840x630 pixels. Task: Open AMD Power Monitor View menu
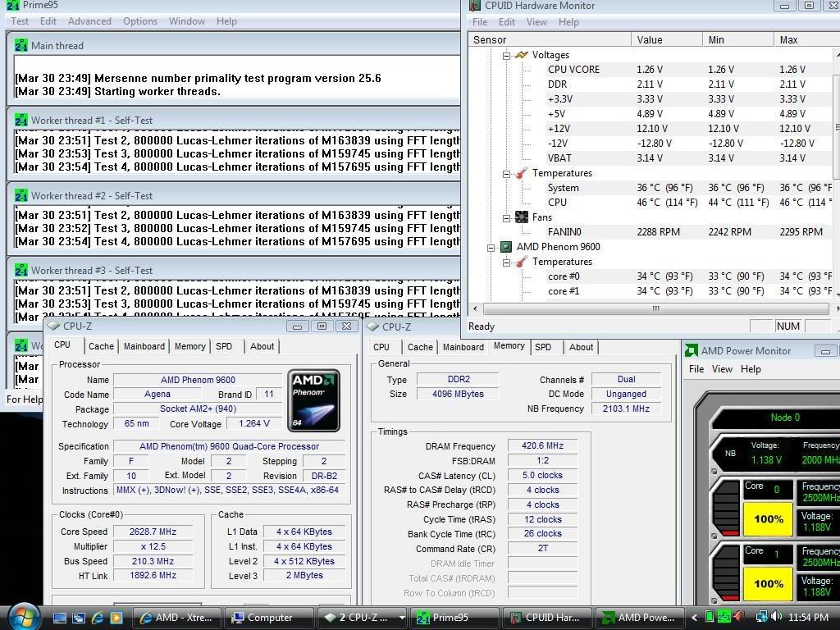[x=722, y=369]
